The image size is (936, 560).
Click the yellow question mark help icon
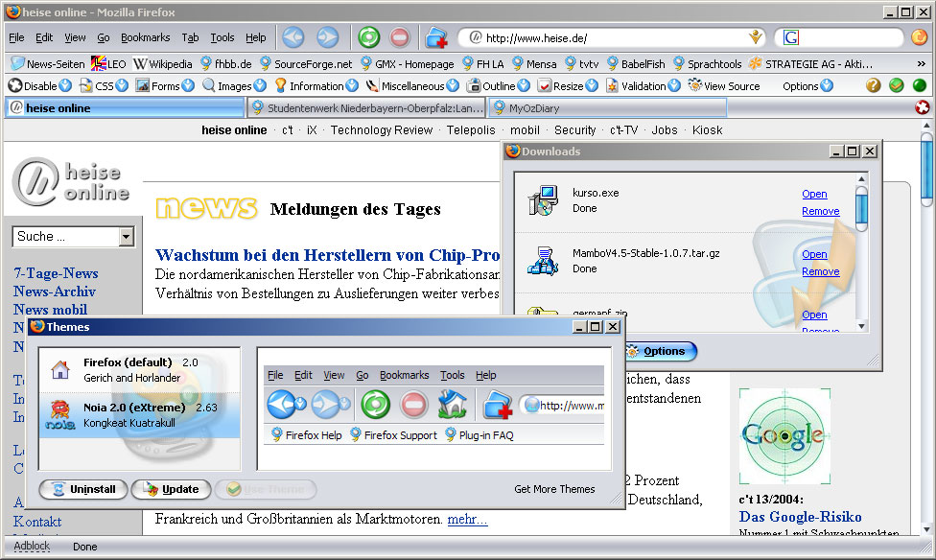pyautogui.click(x=873, y=85)
